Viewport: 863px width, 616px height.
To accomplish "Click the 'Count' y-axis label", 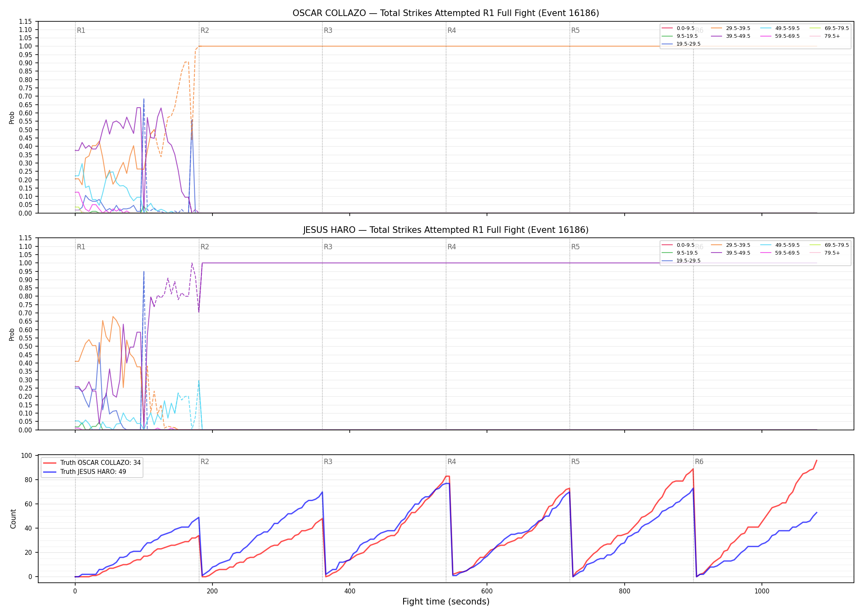I will pyautogui.click(x=13, y=519).
